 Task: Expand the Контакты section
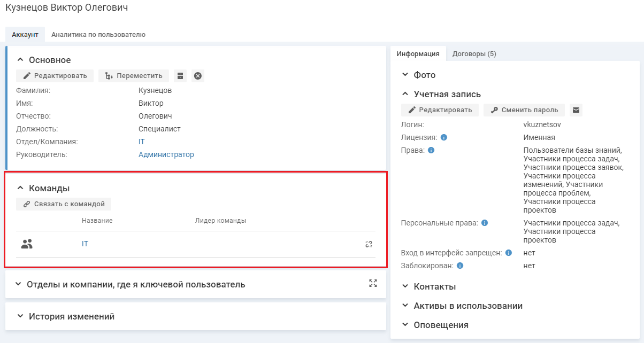[x=405, y=286]
